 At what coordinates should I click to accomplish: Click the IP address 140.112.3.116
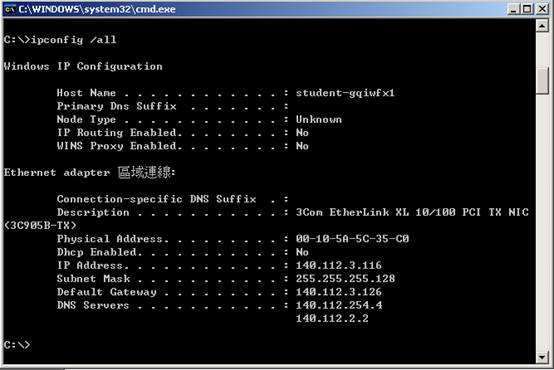339,265
